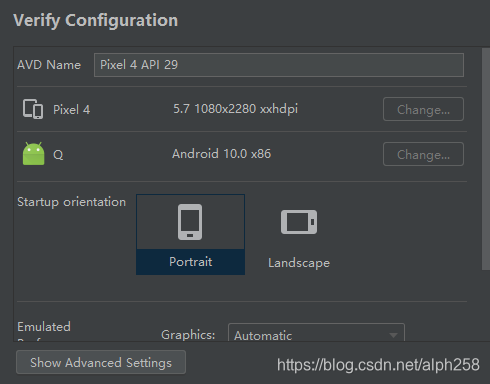Click the 'Q' system image label
Viewport: 490px width, 384px height.
click(58, 155)
